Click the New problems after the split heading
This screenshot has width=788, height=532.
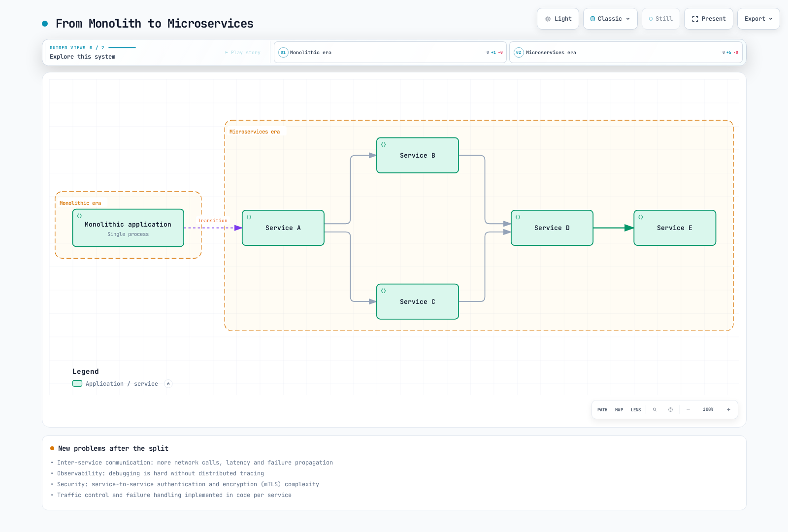tap(113, 448)
